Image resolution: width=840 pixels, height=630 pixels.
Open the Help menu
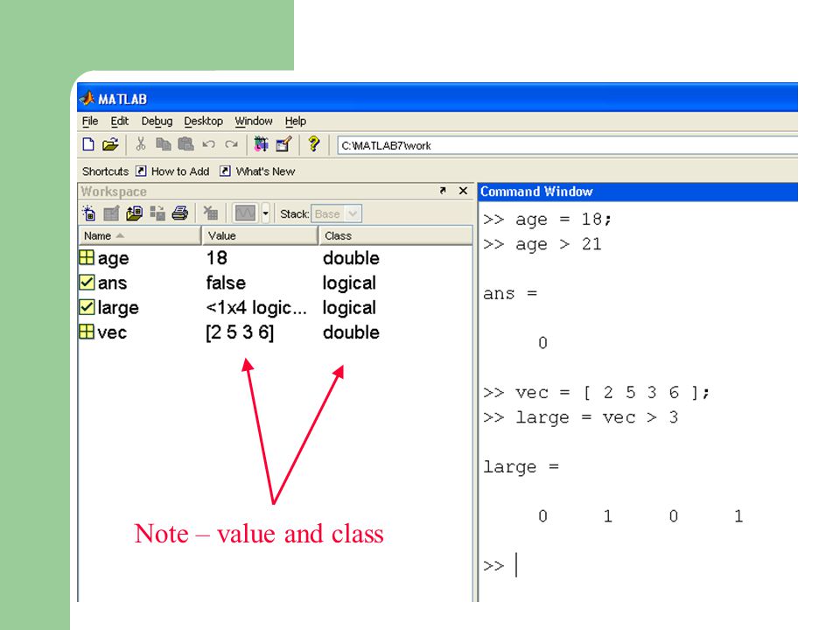point(295,122)
